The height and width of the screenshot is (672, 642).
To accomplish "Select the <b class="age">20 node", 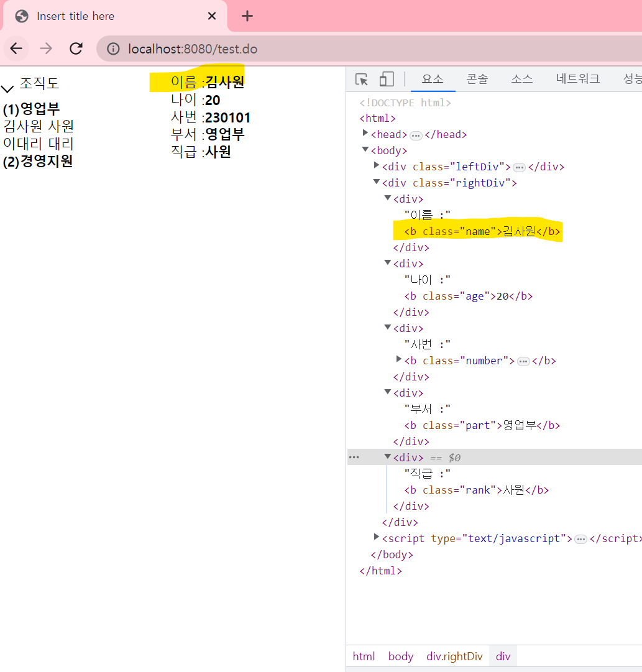I will tap(469, 296).
